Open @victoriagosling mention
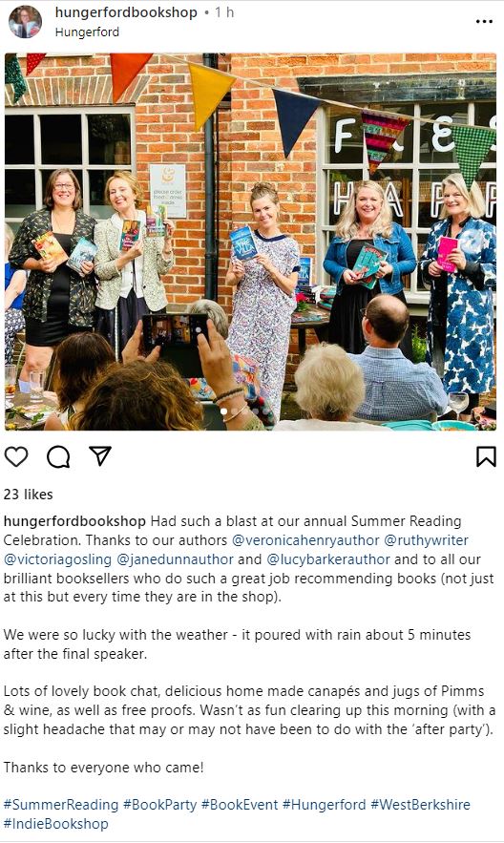The width and height of the screenshot is (504, 843). [57, 559]
